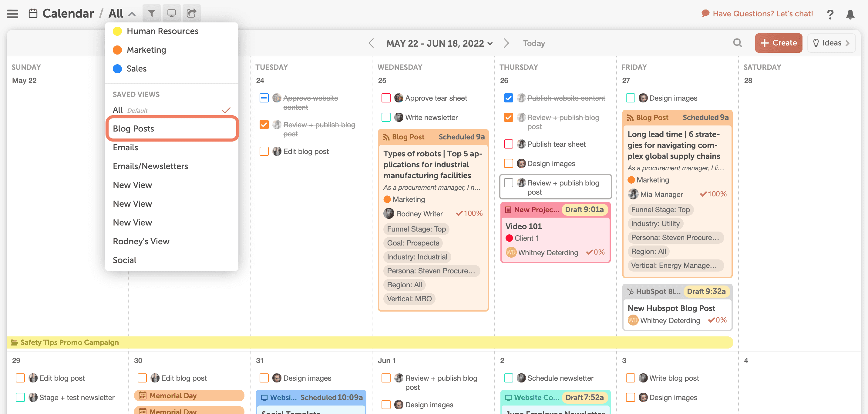Check Write newsletter task

pos(386,118)
